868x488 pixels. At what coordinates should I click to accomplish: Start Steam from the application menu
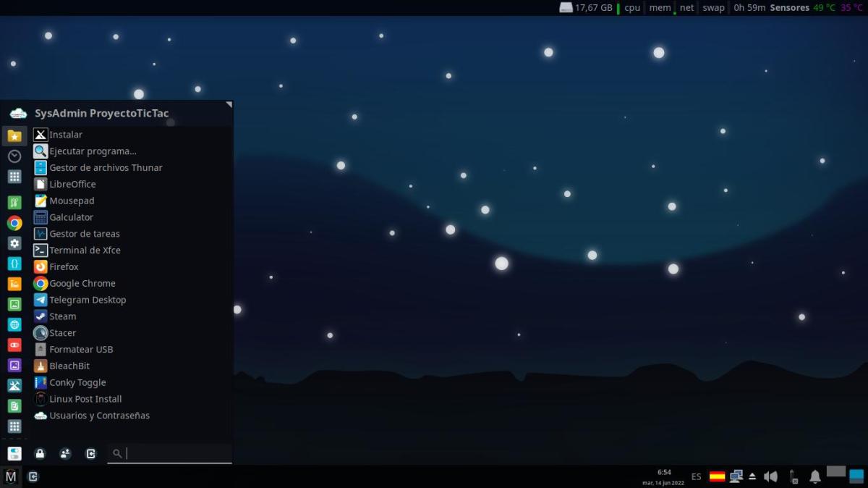coord(62,316)
